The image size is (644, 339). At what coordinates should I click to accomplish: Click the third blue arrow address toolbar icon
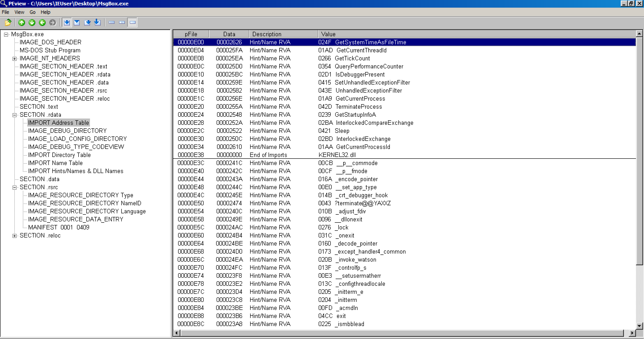(87, 23)
